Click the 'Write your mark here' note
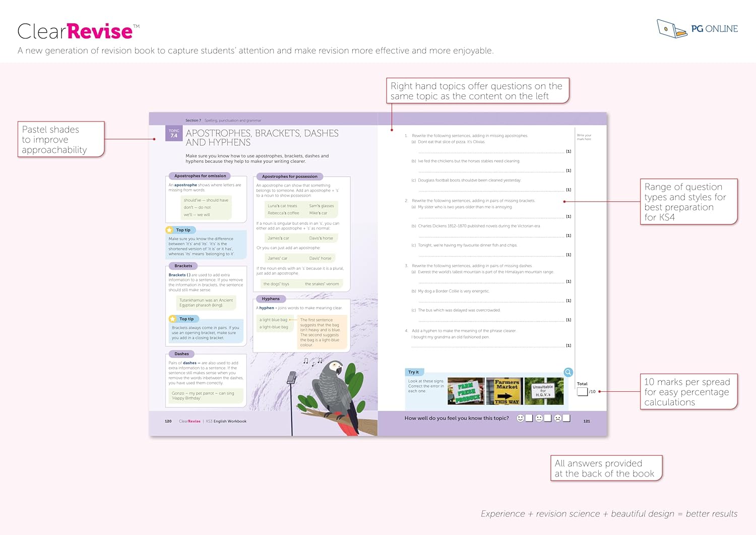The height and width of the screenshot is (535, 756). click(x=584, y=137)
